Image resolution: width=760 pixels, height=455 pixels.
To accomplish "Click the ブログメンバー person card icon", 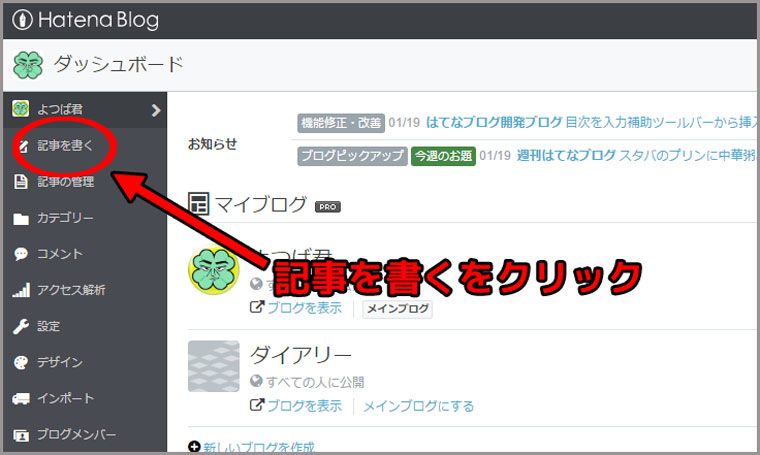I will pos(21,435).
